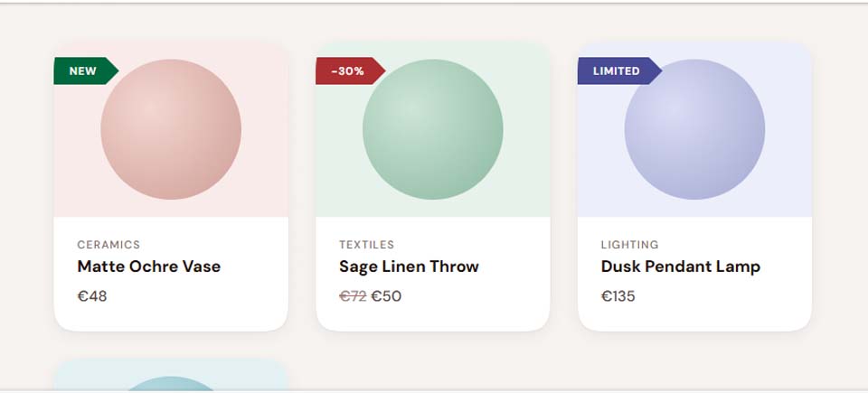Click the teal sphere on the partial card
This screenshot has height=393, width=868.
pyautogui.click(x=171, y=384)
